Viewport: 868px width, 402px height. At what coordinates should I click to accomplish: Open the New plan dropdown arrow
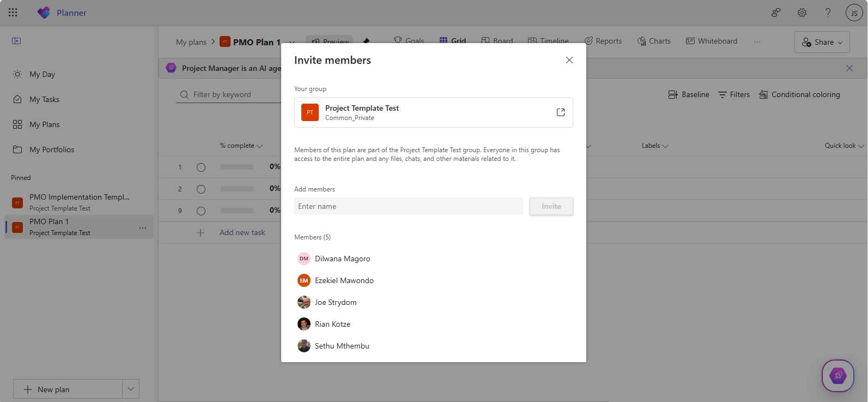click(131, 389)
